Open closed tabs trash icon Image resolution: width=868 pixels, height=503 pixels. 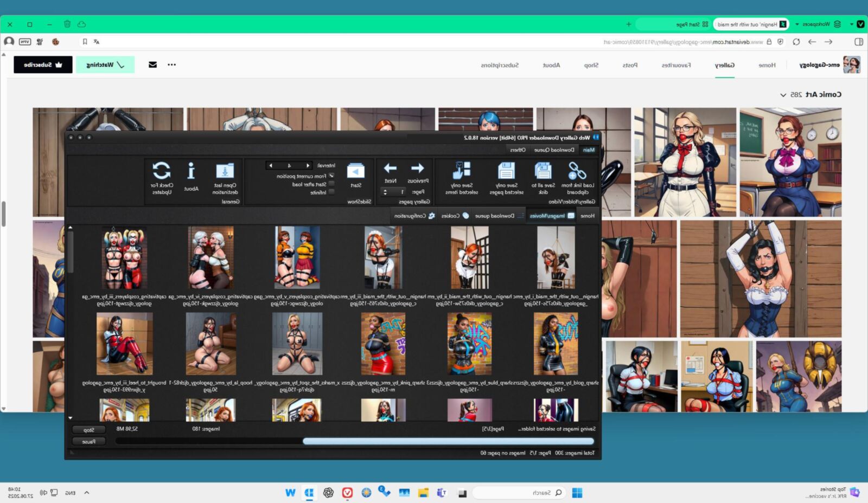point(67,24)
